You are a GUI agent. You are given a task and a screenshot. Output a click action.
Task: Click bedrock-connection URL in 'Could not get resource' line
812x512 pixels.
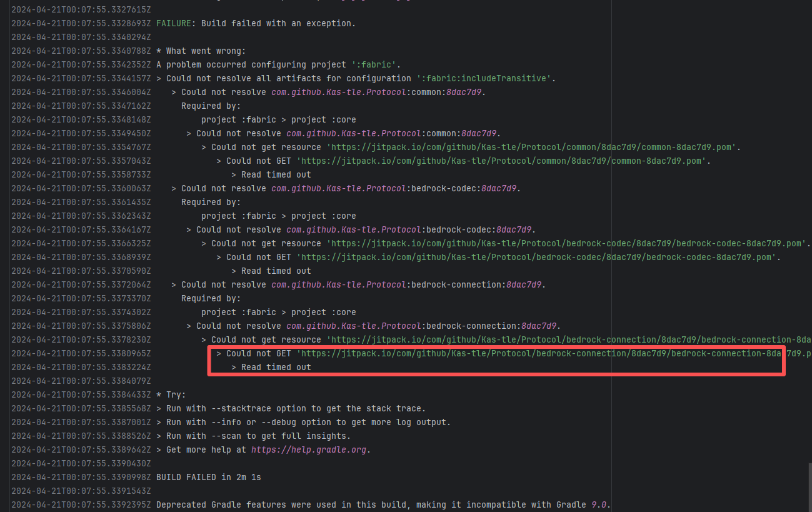569,340
